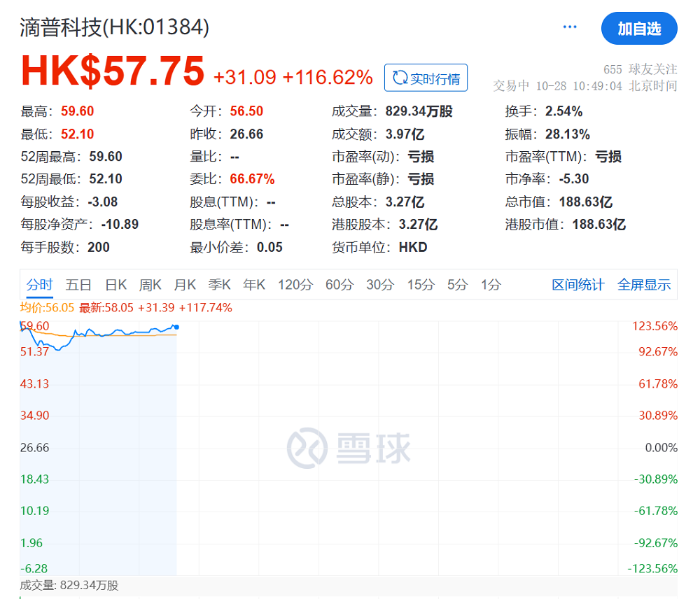
Task: Click the latest price dot on the chart
Action: [177, 325]
